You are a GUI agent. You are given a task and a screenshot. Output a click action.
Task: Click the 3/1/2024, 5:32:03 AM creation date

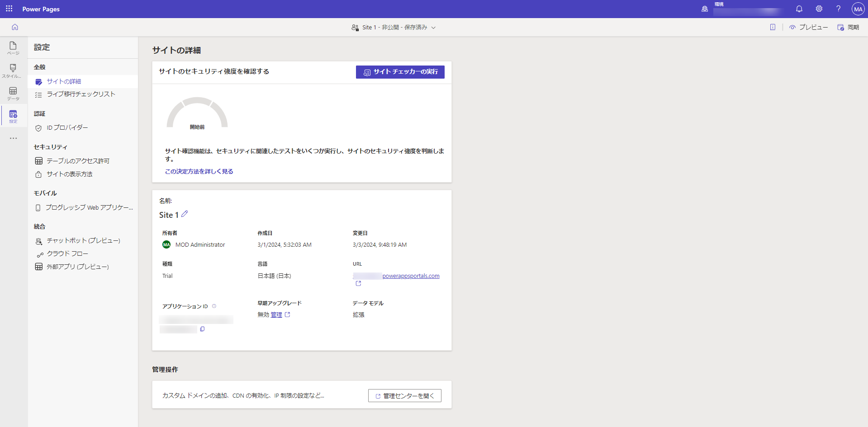pos(285,244)
